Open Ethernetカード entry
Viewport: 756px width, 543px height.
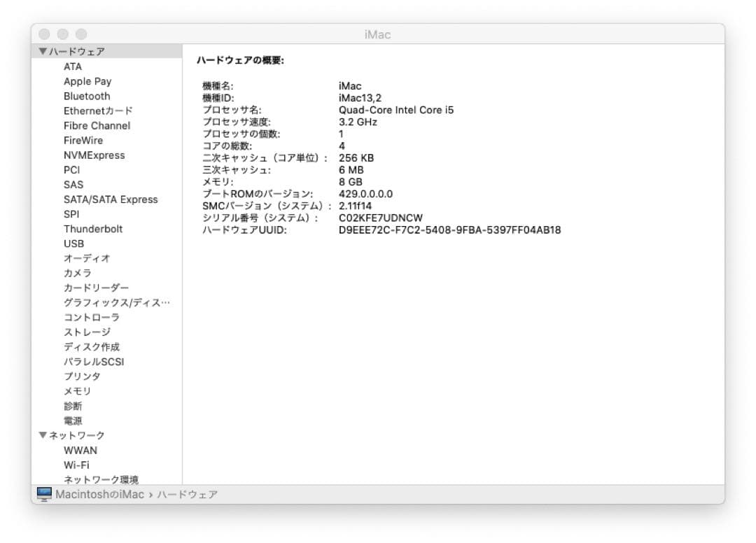(x=98, y=111)
